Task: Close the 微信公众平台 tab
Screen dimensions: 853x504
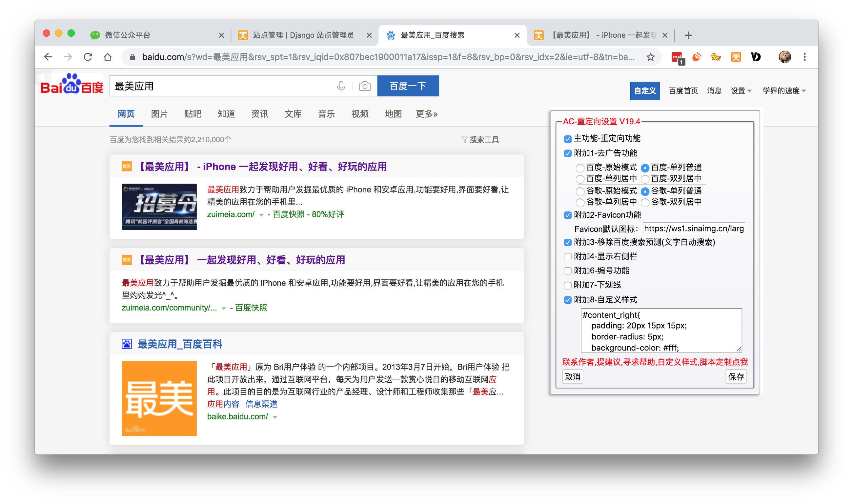Action: (x=221, y=35)
